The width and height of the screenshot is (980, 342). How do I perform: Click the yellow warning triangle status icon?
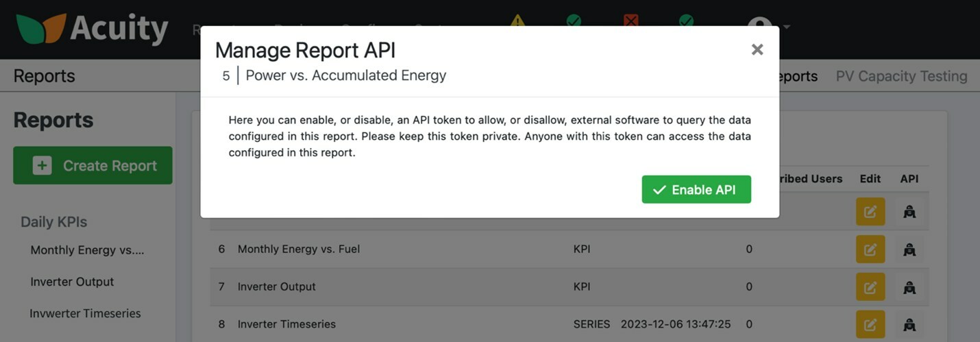517,21
